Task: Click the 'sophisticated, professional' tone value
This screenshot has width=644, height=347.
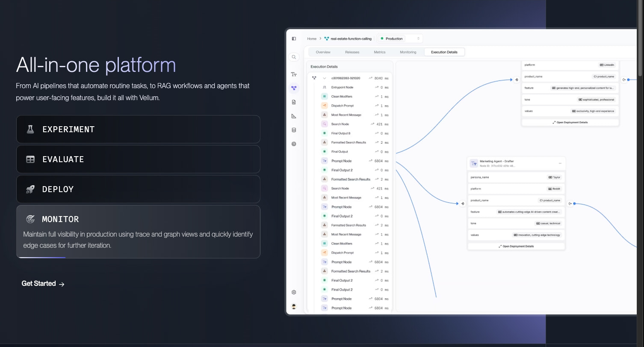Action: coord(597,100)
